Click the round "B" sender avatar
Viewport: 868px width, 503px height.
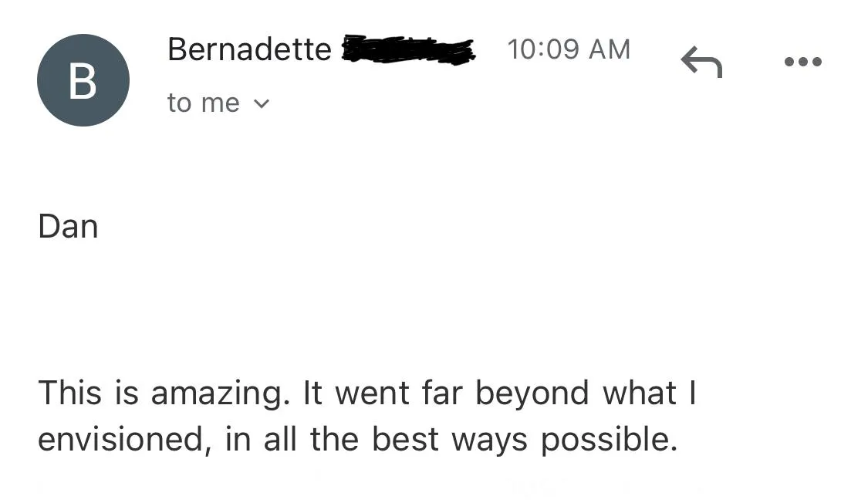83,80
